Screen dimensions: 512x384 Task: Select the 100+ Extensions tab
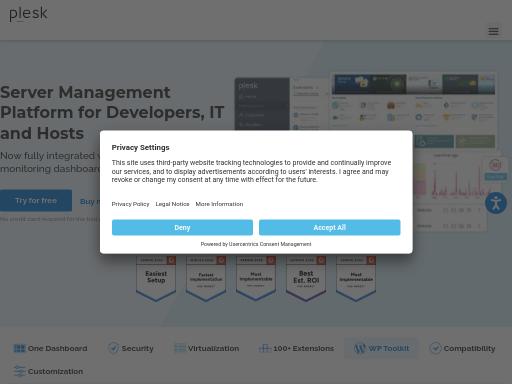[296, 348]
